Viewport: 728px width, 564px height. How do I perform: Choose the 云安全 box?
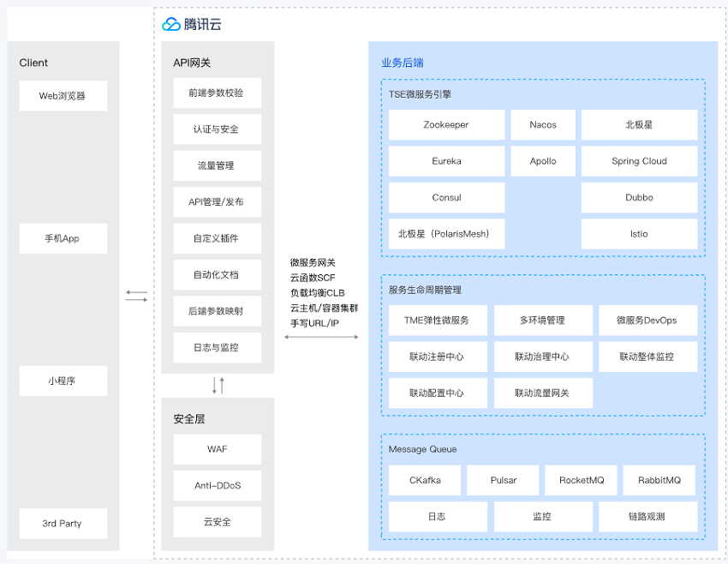coord(218,522)
